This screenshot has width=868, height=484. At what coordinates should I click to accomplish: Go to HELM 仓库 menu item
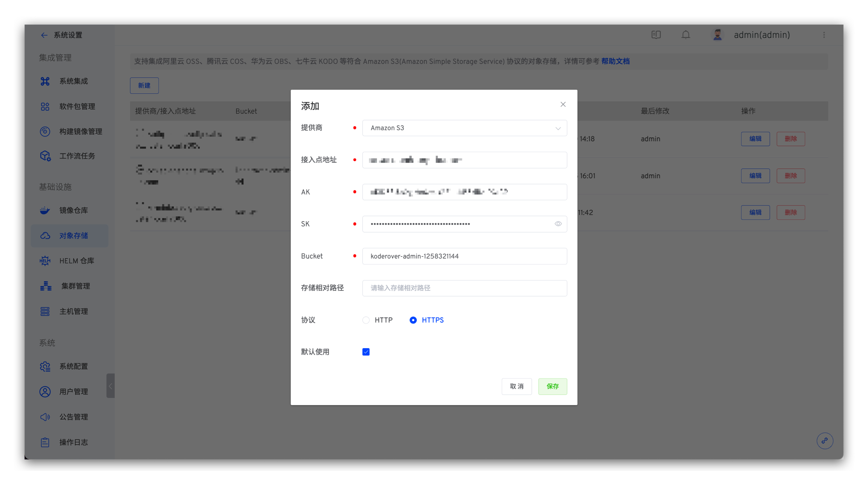pos(77,261)
